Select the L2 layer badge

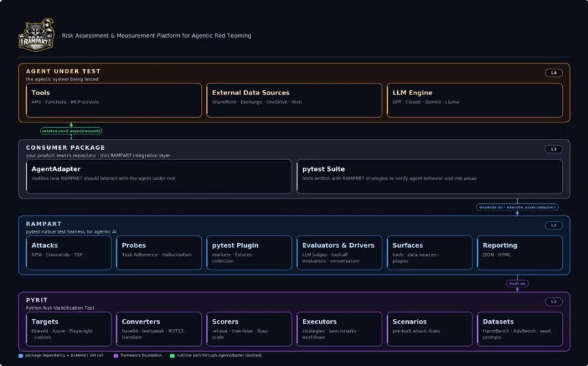point(554,225)
